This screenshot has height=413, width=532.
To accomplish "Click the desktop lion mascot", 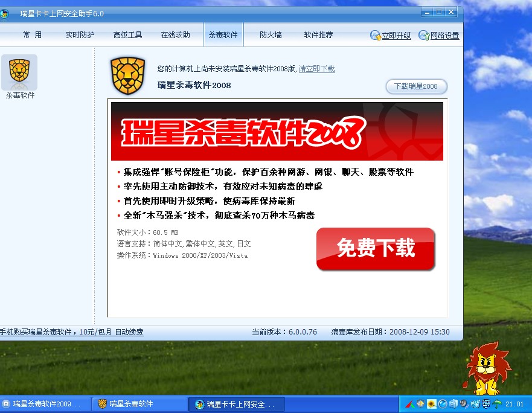I will [487, 369].
